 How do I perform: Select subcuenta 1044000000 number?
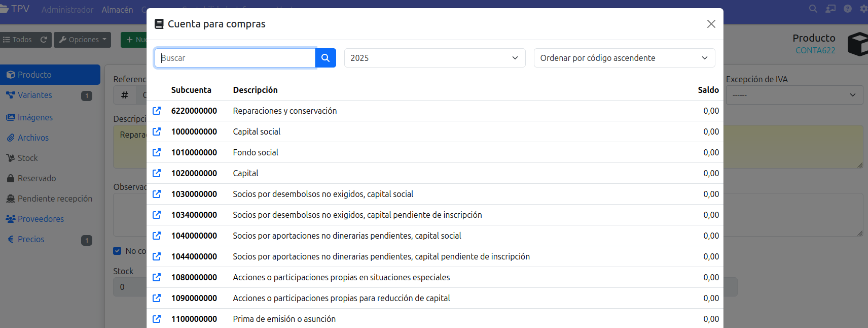[194, 256]
